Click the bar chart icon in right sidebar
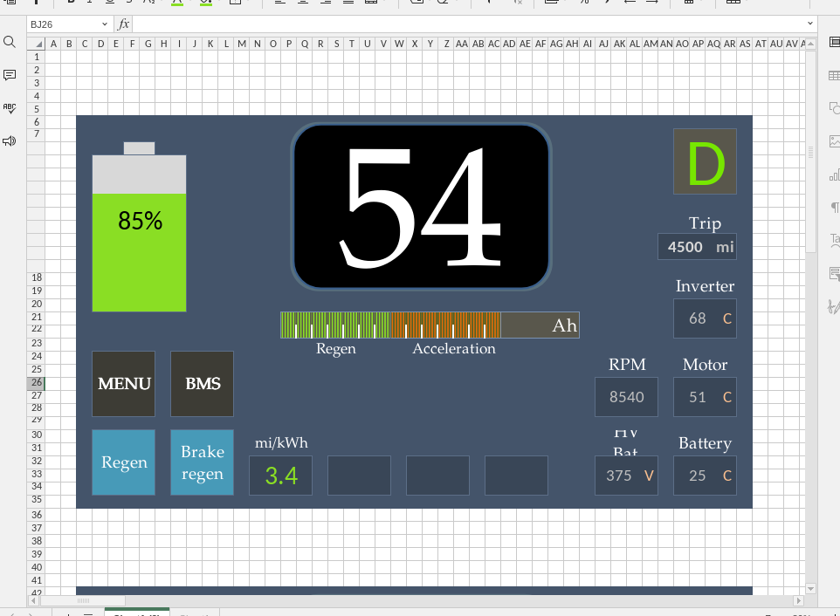Image resolution: width=840 pixels, height=616 pixels. pos(834,175)
